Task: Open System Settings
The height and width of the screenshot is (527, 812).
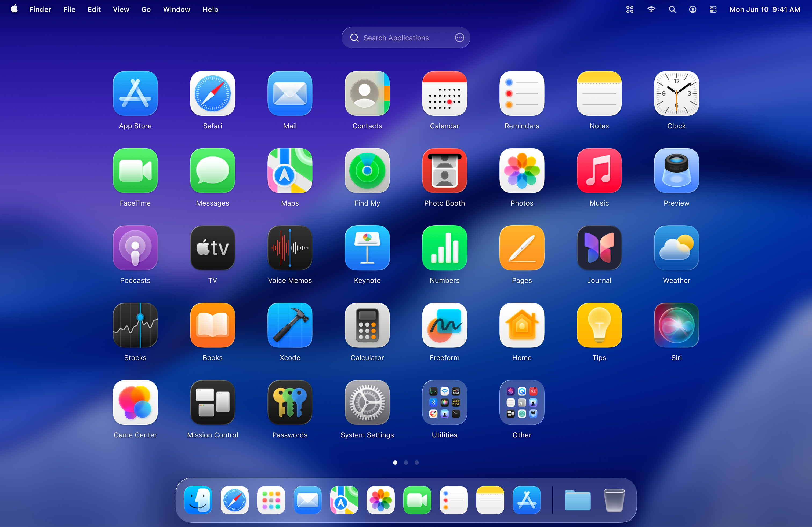Action: (367, 402)
